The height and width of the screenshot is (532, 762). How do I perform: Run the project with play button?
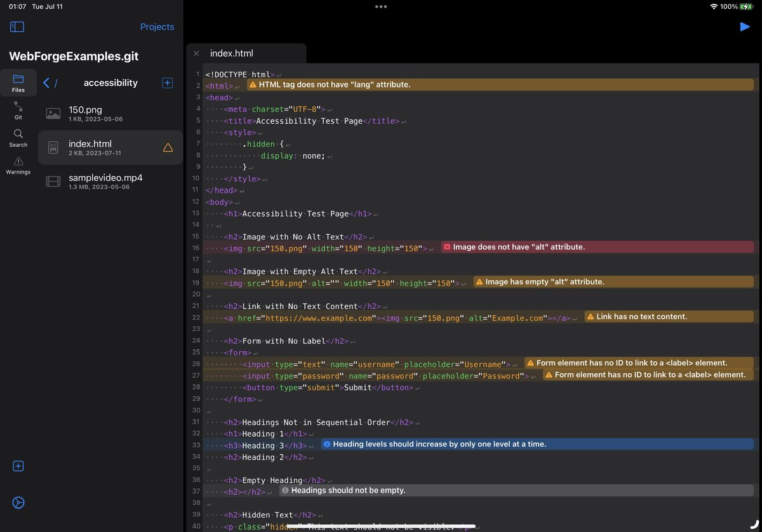[745, 26]
